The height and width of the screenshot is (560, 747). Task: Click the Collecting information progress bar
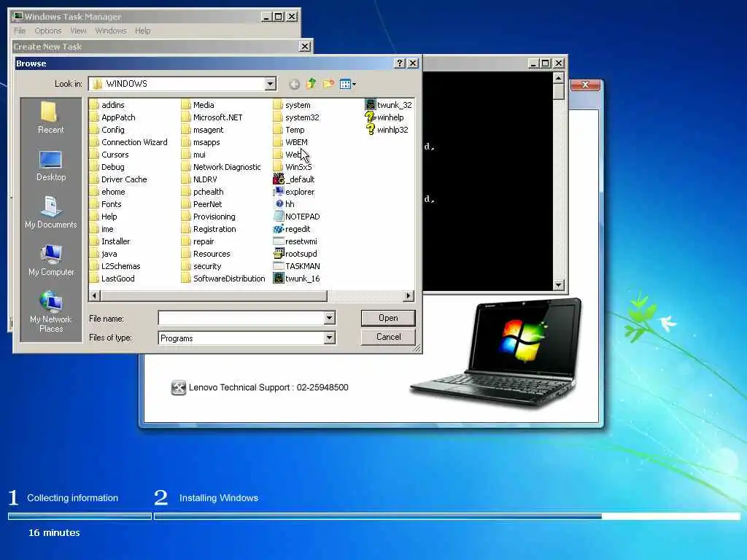tap(80, 516)
